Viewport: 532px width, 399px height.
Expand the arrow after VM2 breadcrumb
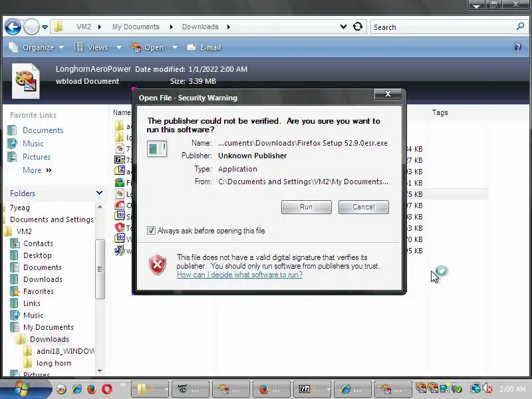(99, 27)
